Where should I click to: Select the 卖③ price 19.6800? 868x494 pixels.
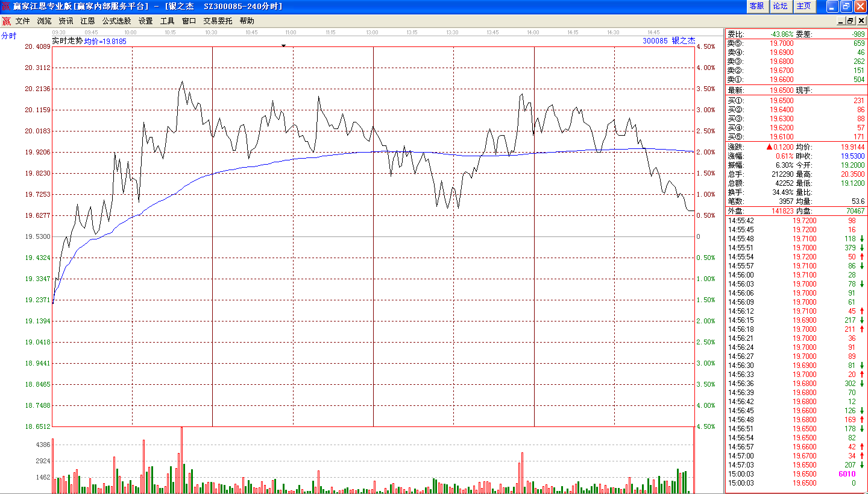point(782,62)
